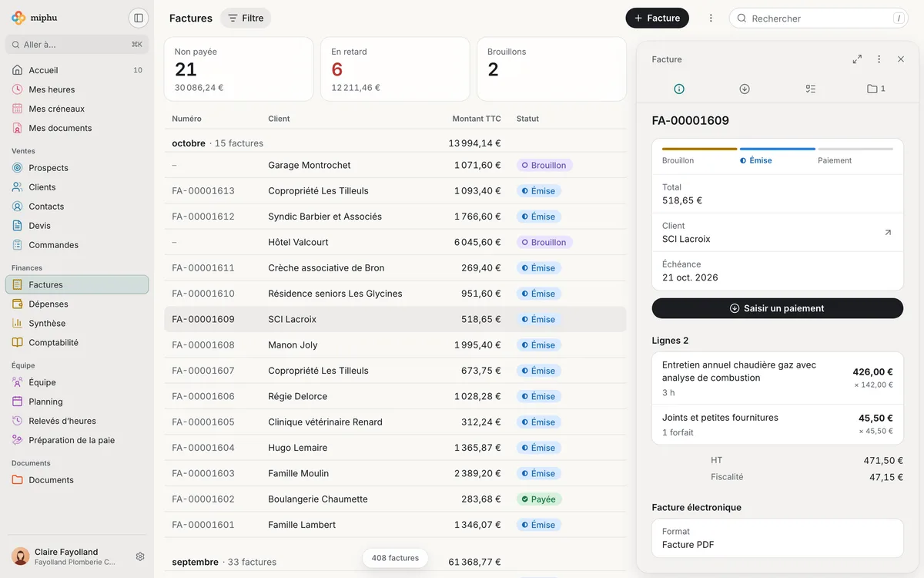The height and width of the screenshot is (578, 924).
Task: Open the Aller à quick navigation field
Action: tap(77, 45)
